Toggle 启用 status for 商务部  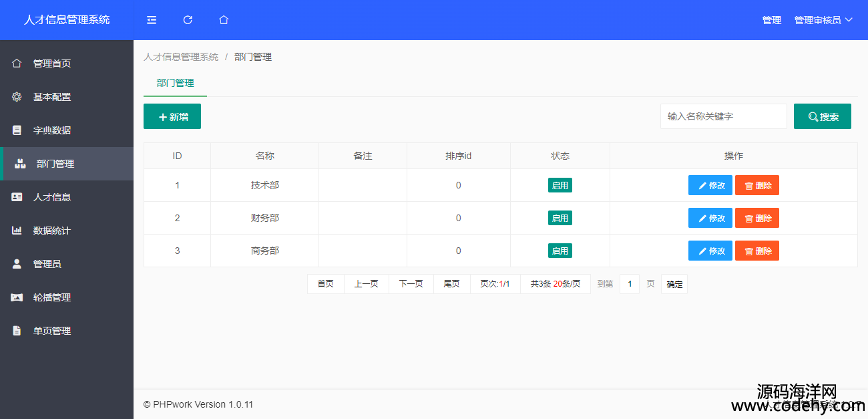tap(560, 251)
